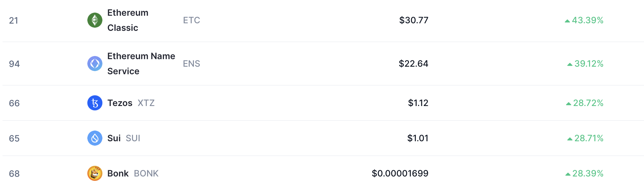The height and width of the screenshot is (190, 644).
Task: Open the Ethereum Classic coin page
Action: point(128,20)
